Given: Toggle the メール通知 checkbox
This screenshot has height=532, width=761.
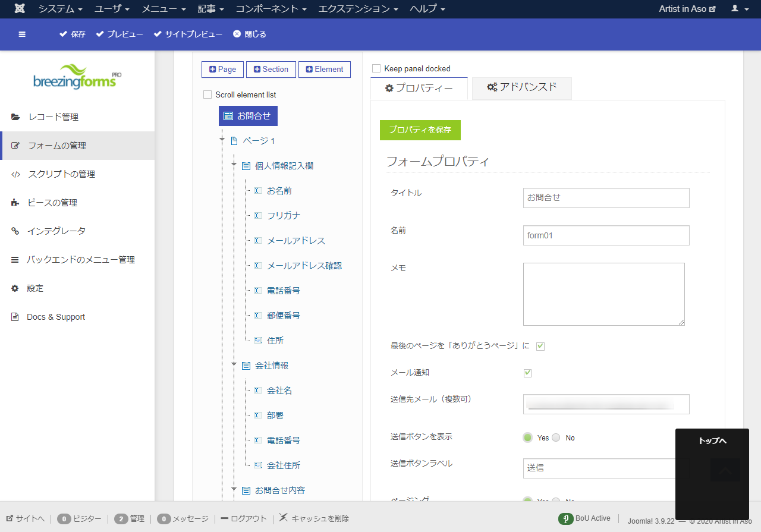Looking at the screenshot, I should click(x=527, y=373).
